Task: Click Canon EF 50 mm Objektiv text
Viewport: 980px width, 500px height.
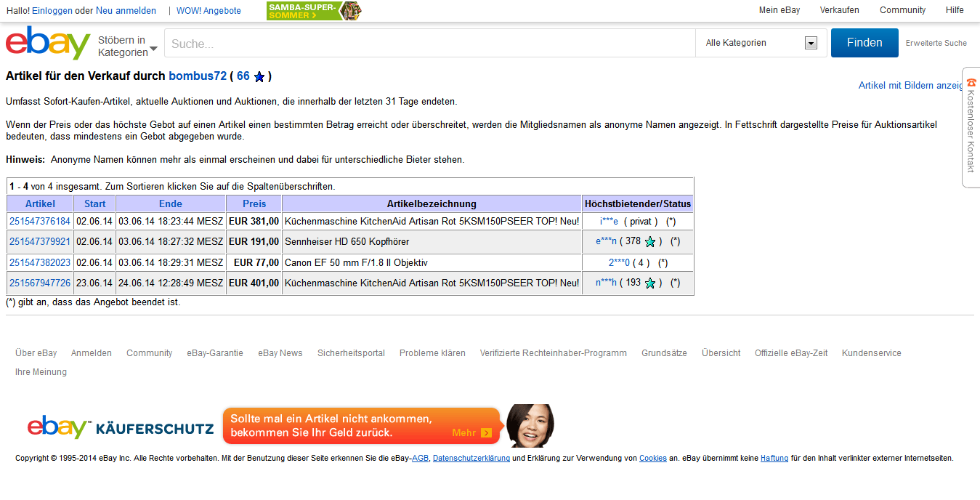Action: [x=356, y=262]
